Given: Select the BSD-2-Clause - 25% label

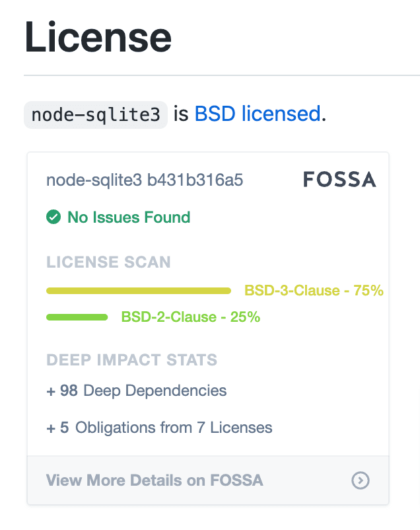Looking at the screenshot, I should 190,317.
